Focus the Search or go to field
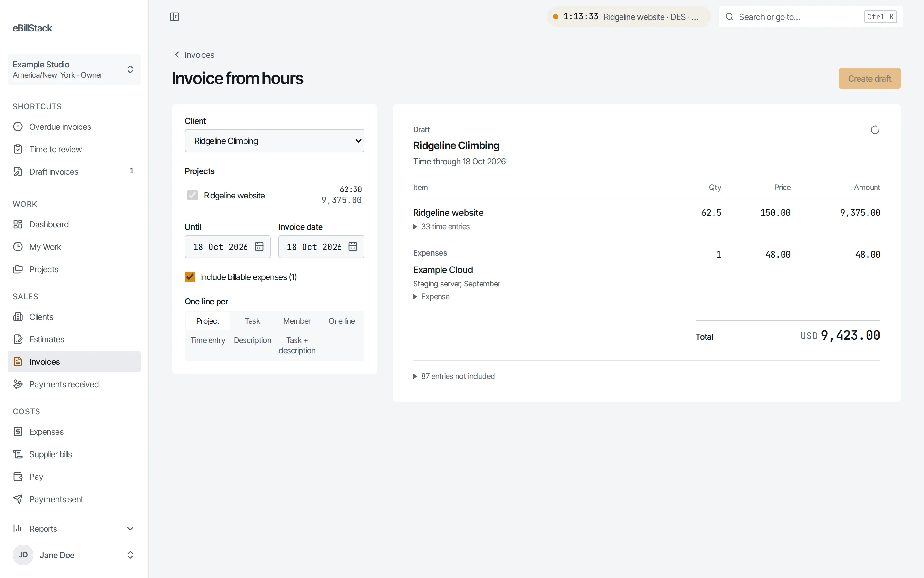 coord(811,17)
